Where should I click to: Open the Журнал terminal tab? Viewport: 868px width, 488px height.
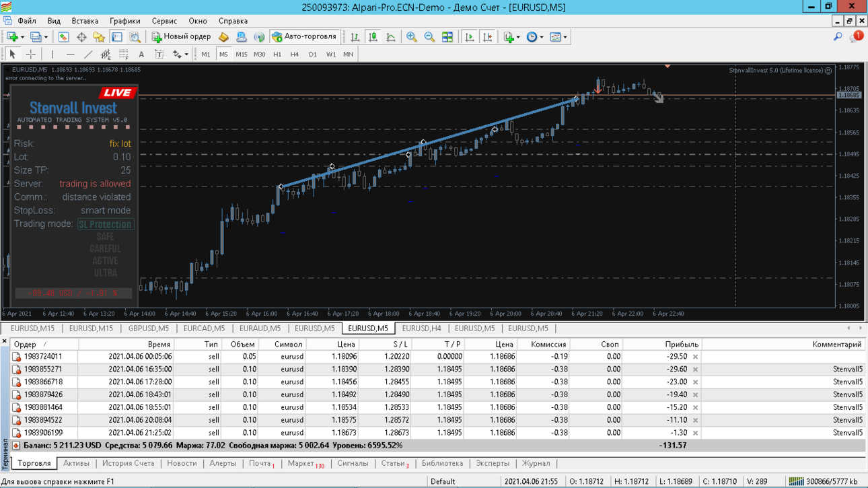pos(536,463)
